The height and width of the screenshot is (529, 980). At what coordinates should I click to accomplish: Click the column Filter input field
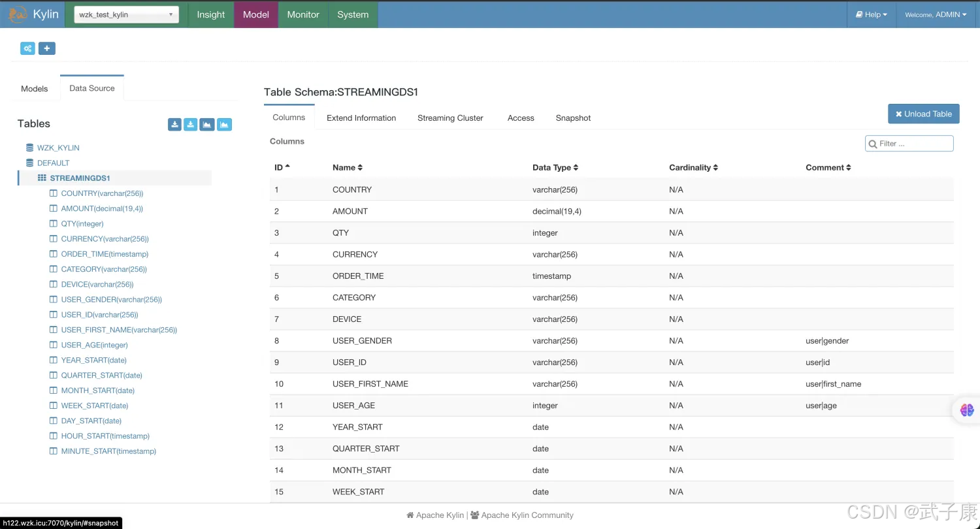[x=913, y=144]
